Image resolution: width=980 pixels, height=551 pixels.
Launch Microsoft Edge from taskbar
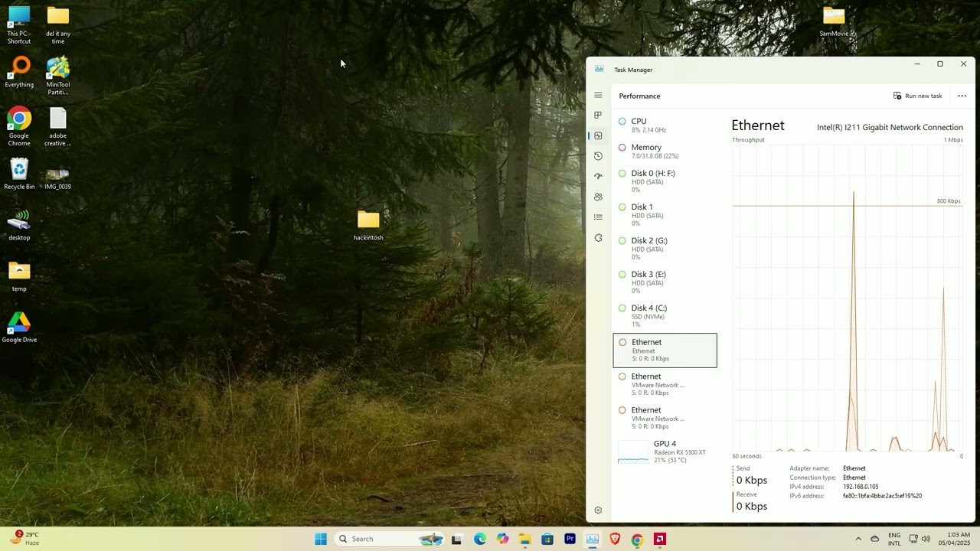[x=479, y=539]
